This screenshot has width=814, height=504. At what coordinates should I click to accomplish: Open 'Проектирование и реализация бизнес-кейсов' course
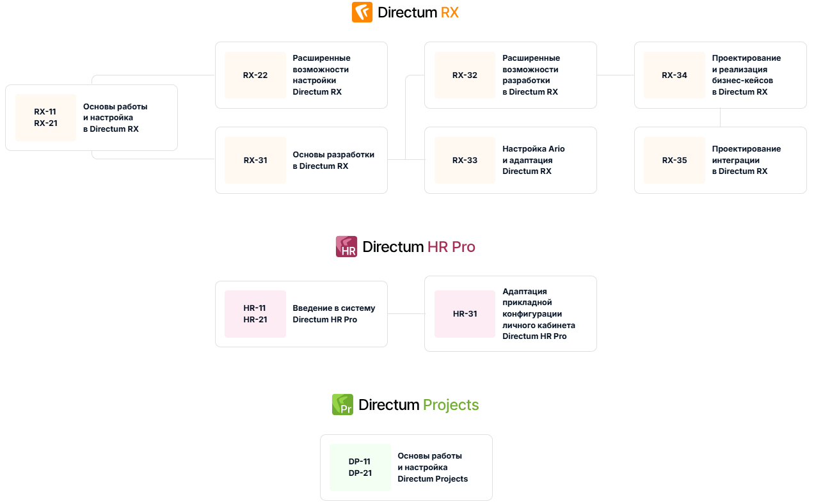[721, 75]
